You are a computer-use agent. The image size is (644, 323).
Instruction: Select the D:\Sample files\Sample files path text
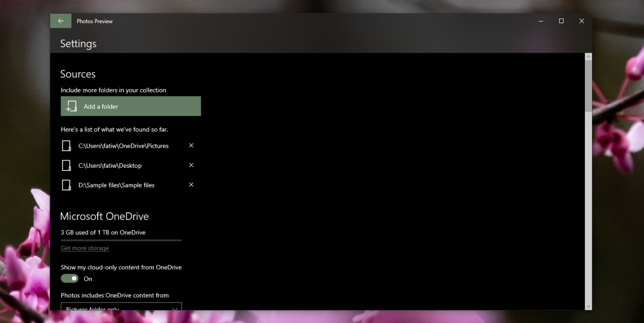[116, 185]
